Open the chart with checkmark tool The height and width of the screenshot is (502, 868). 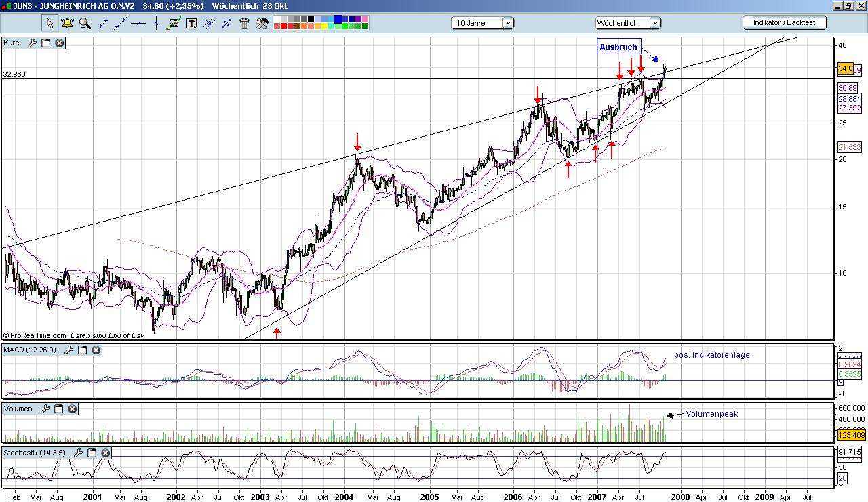pos(174,23)
